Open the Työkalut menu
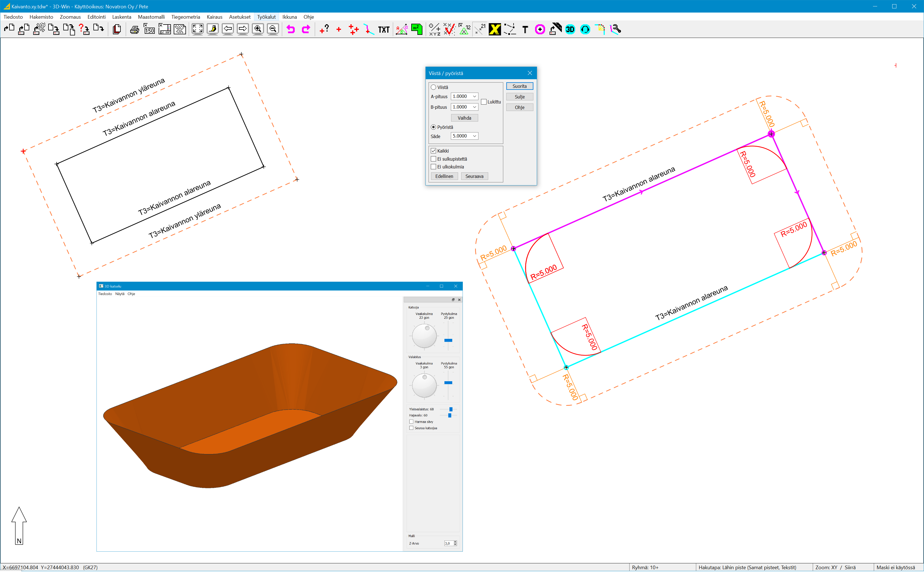 (266, 17)
